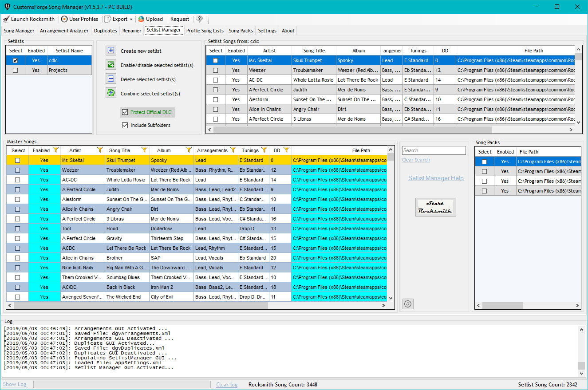Uncheck Protect Official DLC
The height and width of the screenshot is (390, 588).
[x=125, y=112]
